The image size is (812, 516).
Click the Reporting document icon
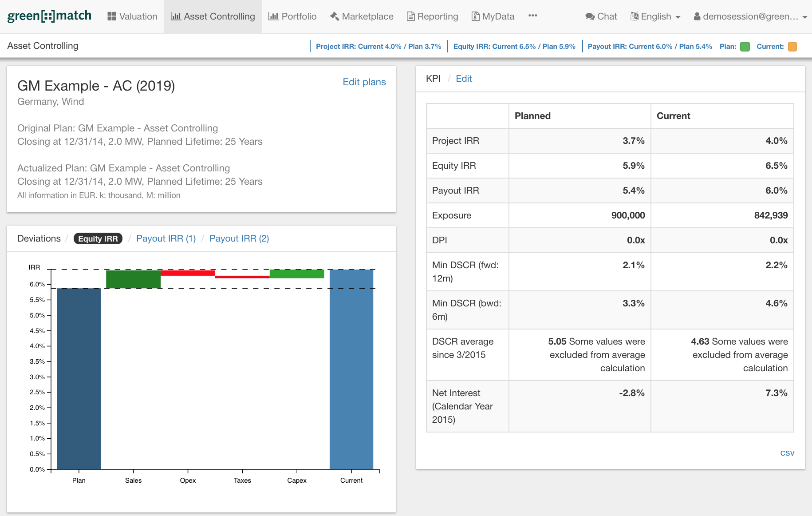pos(411,16)
